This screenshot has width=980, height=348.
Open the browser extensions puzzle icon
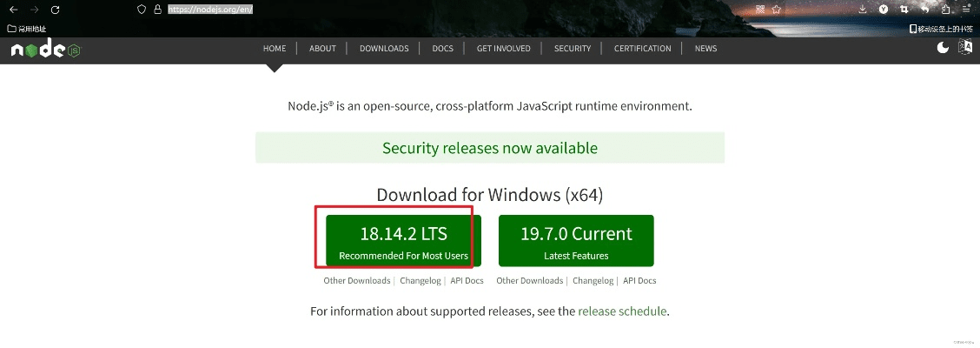pos(945,10)
